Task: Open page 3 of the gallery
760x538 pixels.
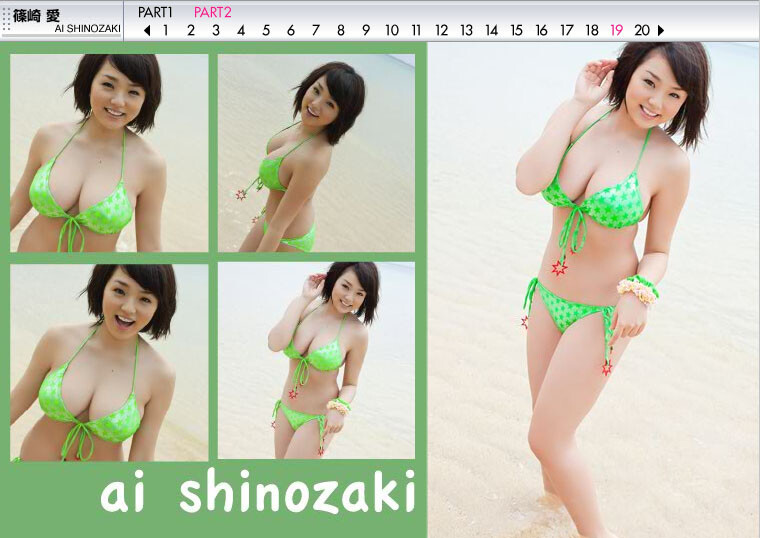Action: point(216,31)
